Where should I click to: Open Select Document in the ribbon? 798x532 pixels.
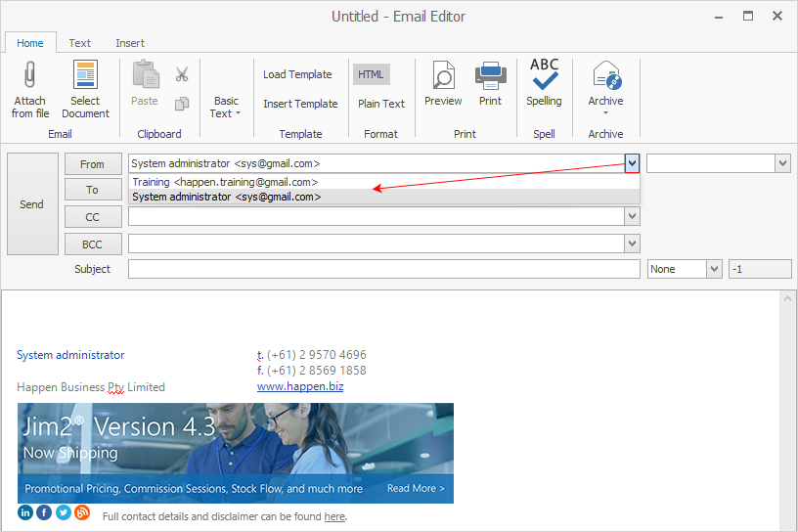pos(85,90)
